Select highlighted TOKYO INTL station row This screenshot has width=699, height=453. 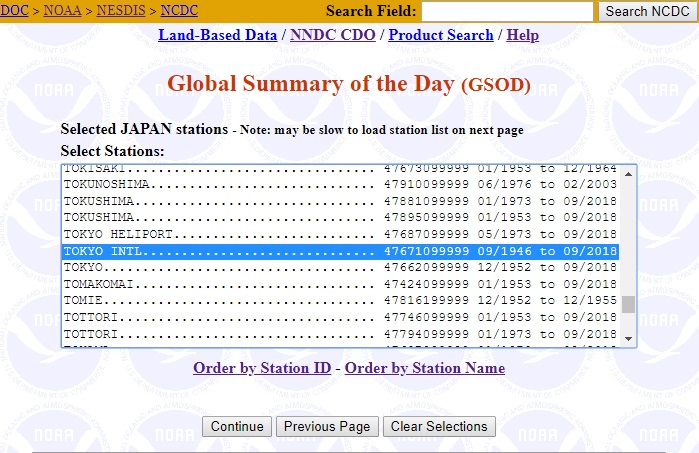340,251
